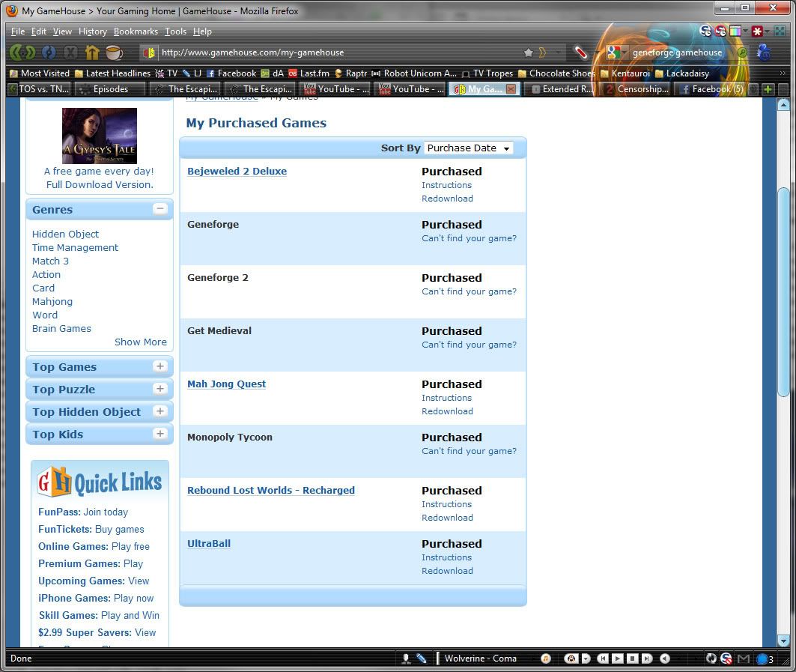Click the speaker volume icon in status bar
This screenshot has width=796, height=672.
664,659
